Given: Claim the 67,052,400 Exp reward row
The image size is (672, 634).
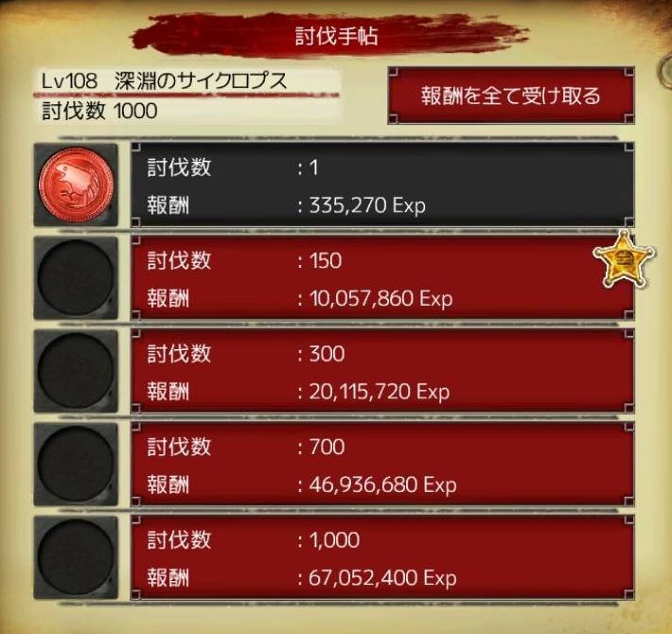Looking at the screenshot, I should point(382,557).
